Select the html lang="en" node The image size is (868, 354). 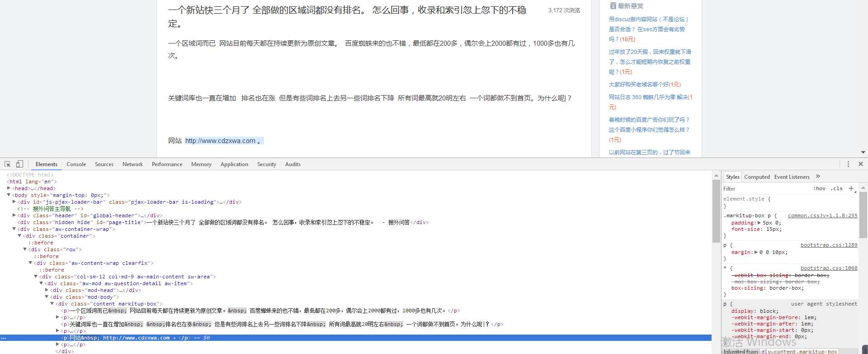click(32, 182)
